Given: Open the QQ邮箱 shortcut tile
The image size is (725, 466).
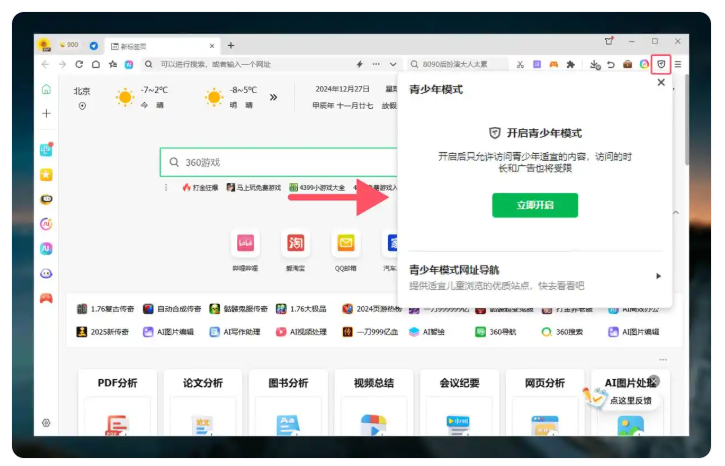Looking at the screenshot, I should coord(345,243).
